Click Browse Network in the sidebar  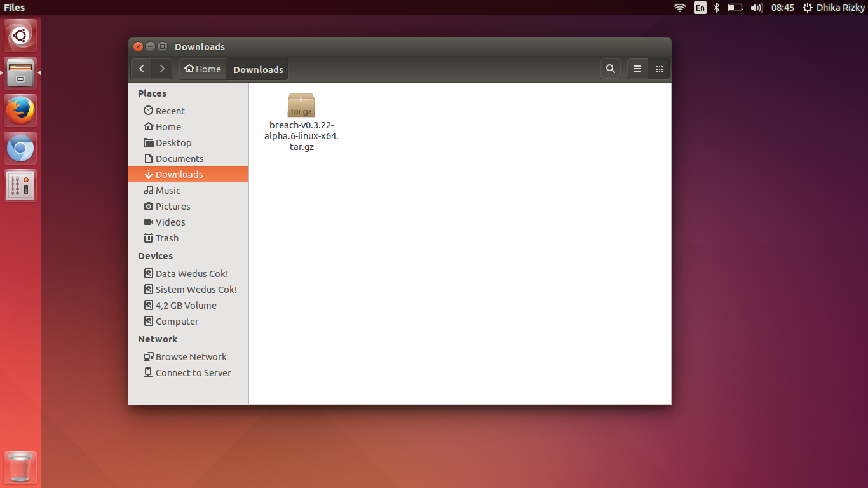pos(188,356)
